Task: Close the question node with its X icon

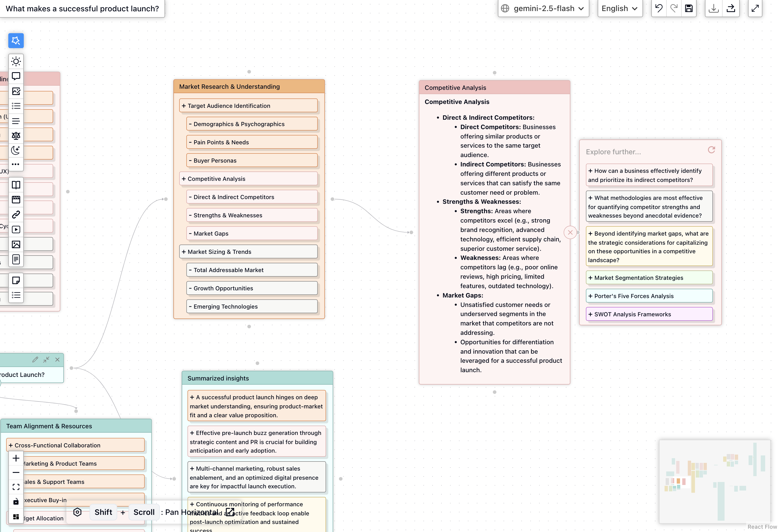Action: (x=57, y=359)
